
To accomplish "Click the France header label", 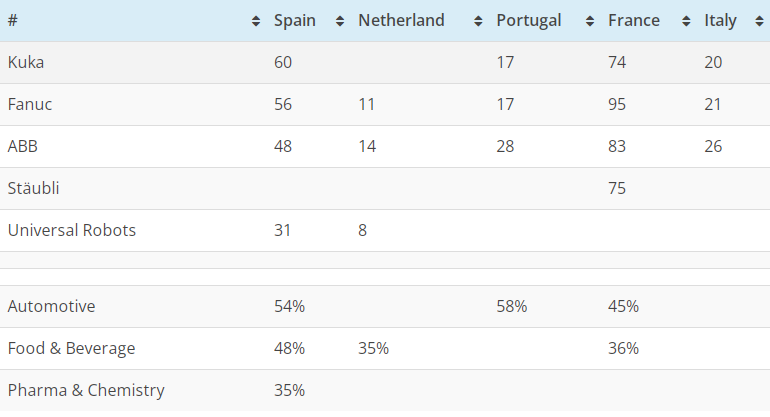I will click(x=633, y=21).
